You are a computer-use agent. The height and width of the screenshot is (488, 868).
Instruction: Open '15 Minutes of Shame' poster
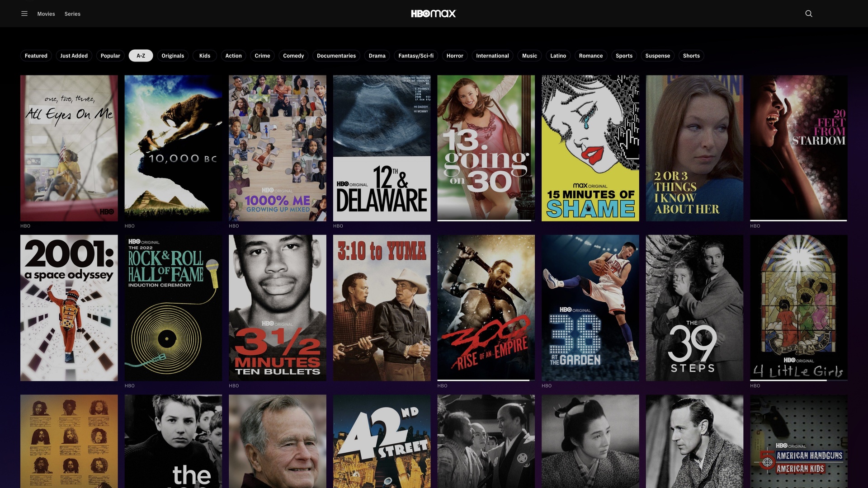click(x=590, y=148)
